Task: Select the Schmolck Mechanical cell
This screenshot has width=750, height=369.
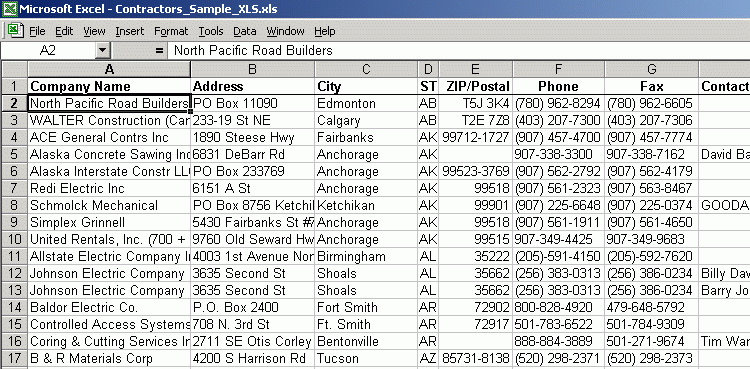Action: click(x=109, y=205)
